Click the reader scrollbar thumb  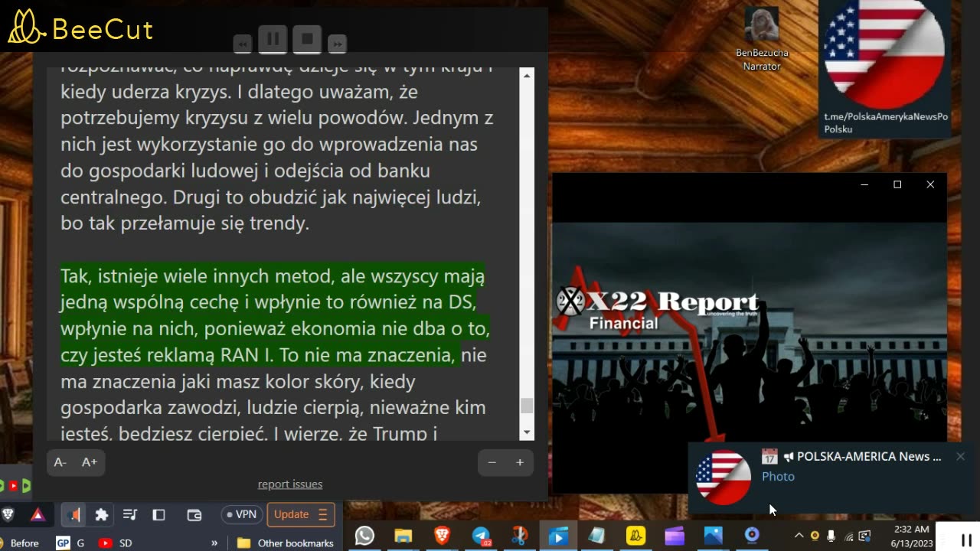point(527,406)
